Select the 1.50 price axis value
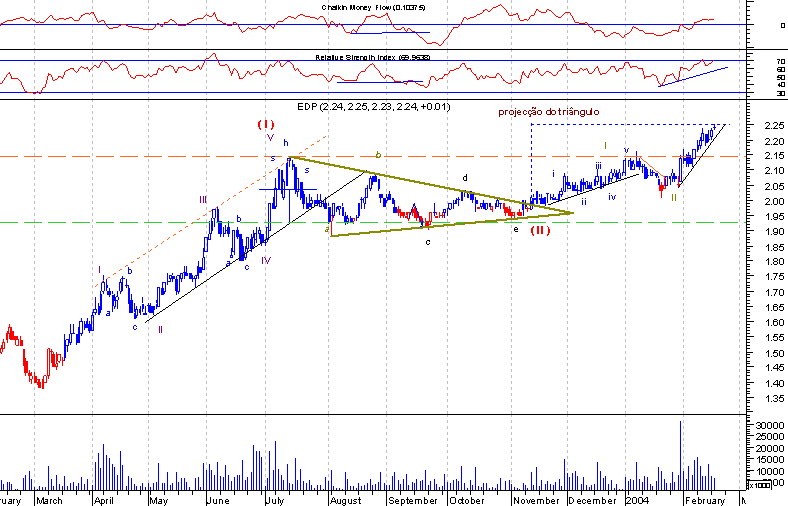This screenshot has height=506, width=788. [774, 353]
